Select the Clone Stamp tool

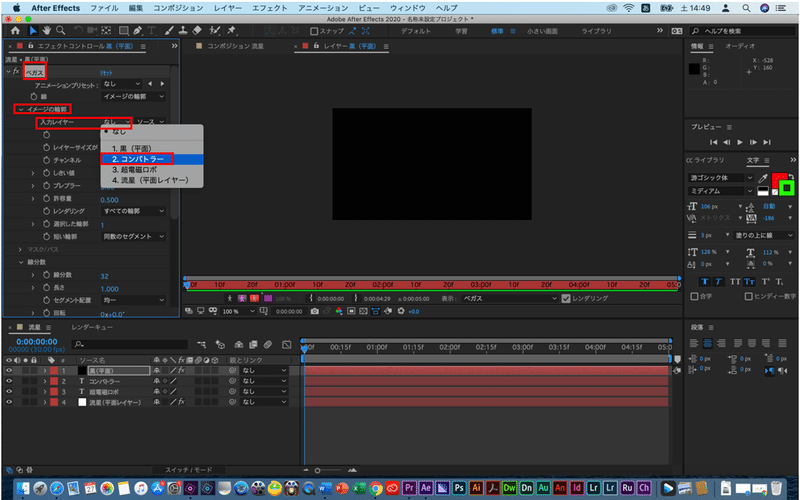(x=183, y=31)
